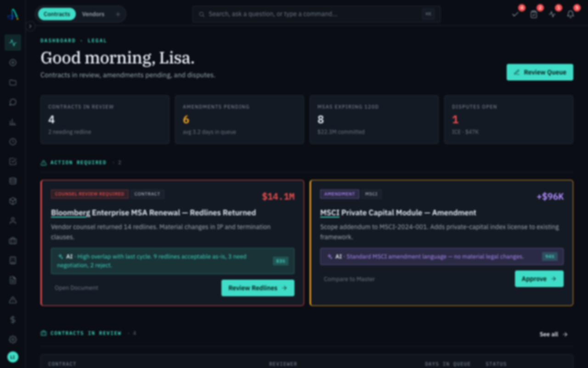Open the MSAs Expiring stat card

point(374,120)
